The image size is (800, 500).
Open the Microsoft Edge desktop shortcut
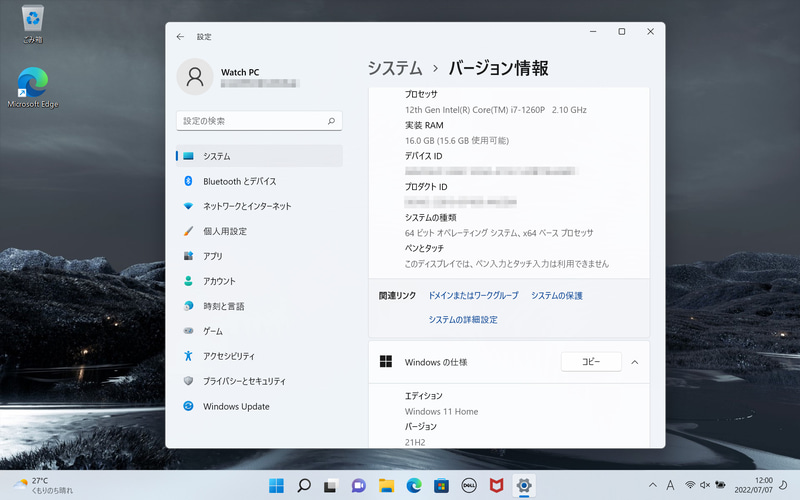tap(33, 87)
